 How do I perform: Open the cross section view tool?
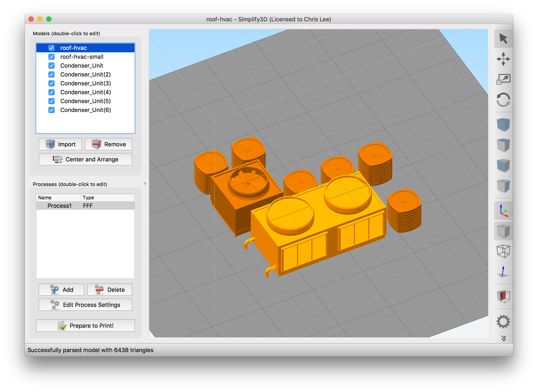point(503,296)
